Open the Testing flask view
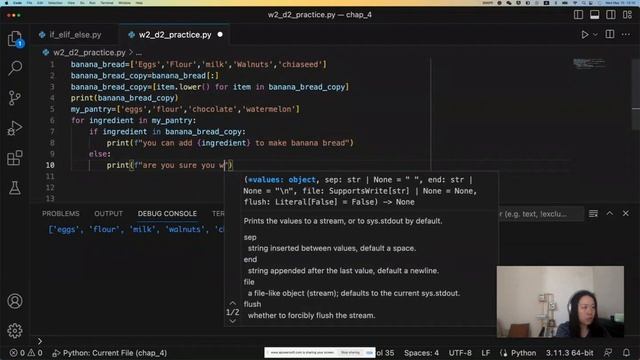 (x=15, y=188)
